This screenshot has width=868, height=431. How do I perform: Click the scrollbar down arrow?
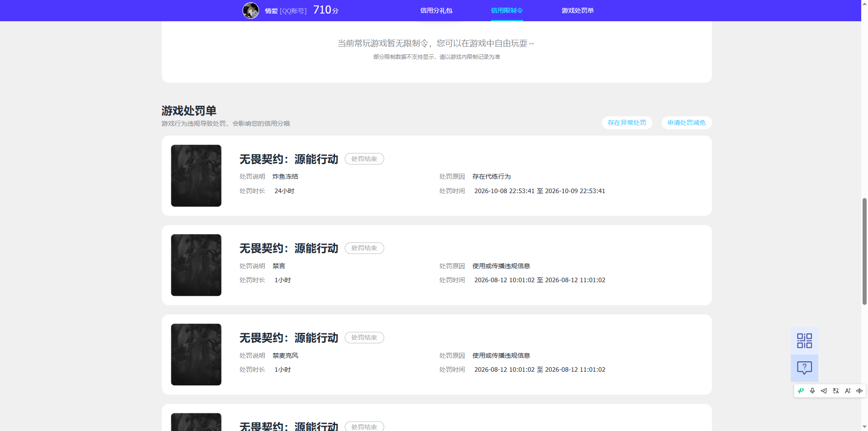point(864,426)
